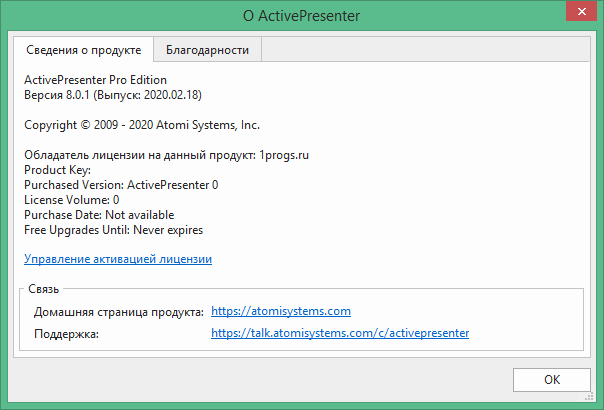604x410 pixels.
Task: Visit the https://atomisystems.com homepage link
Action: click(281, 311)
